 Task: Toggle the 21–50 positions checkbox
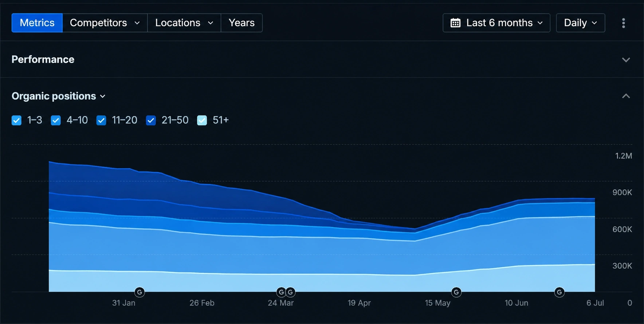[x=151, y=120]
